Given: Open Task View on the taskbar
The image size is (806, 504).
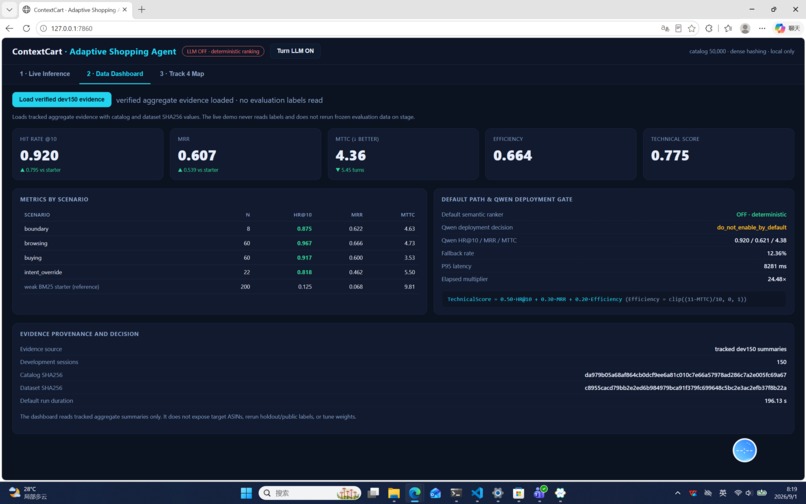Looking at the screenshot, I should point(373,493).
